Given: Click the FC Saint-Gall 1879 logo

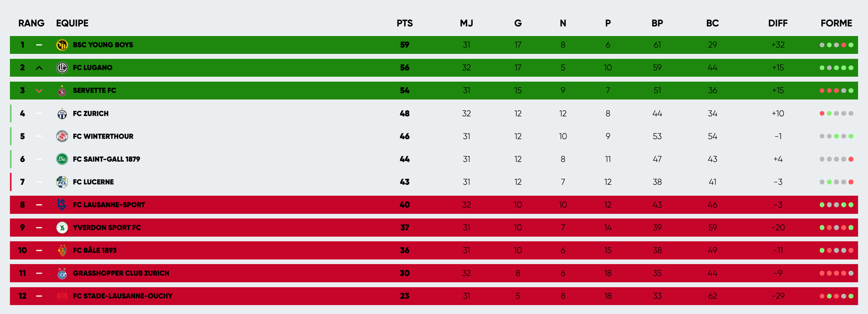Looking at the screenshot, I should click(x=62, y=159).
